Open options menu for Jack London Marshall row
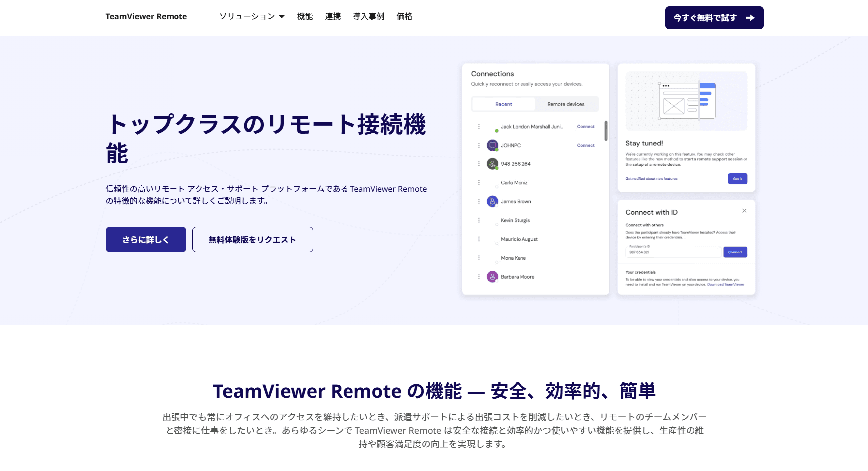This screenshot has width=868, height=471. [x=479, y=127]
